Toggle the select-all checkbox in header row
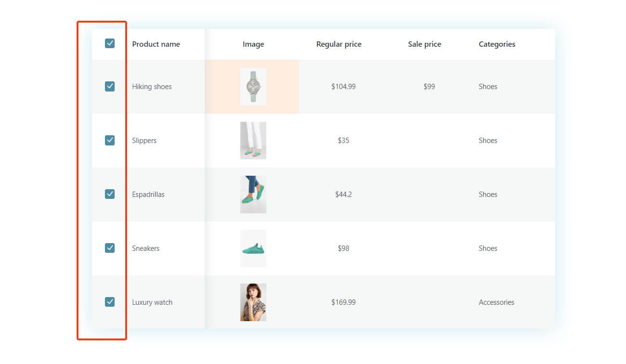 pyautogui.click(x=110, y=44)
